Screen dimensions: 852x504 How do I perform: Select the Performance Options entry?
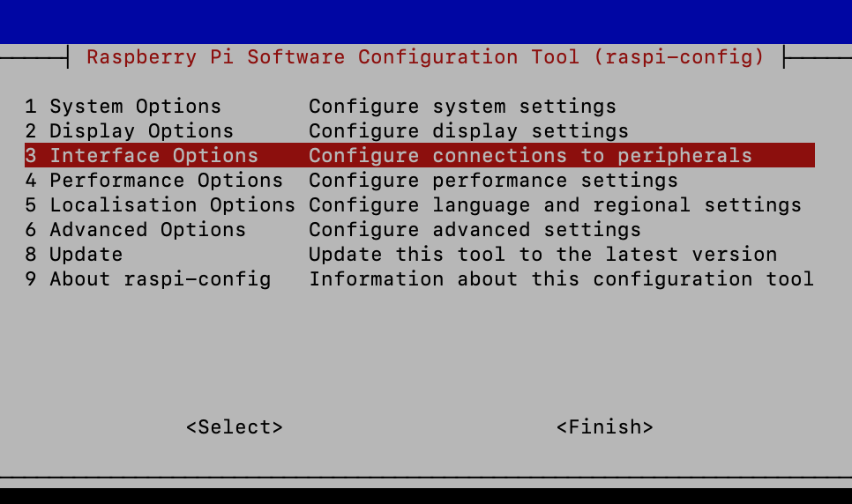154,181
